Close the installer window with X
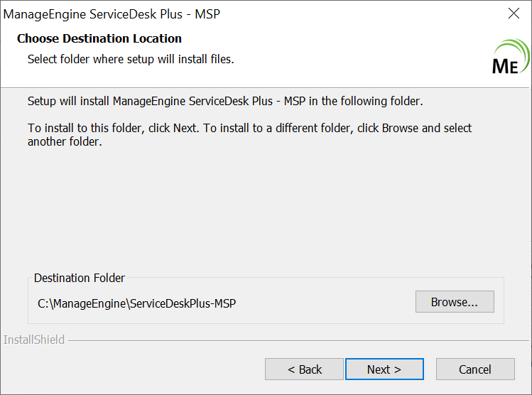The image size is (532, 395). pos(514,13)
